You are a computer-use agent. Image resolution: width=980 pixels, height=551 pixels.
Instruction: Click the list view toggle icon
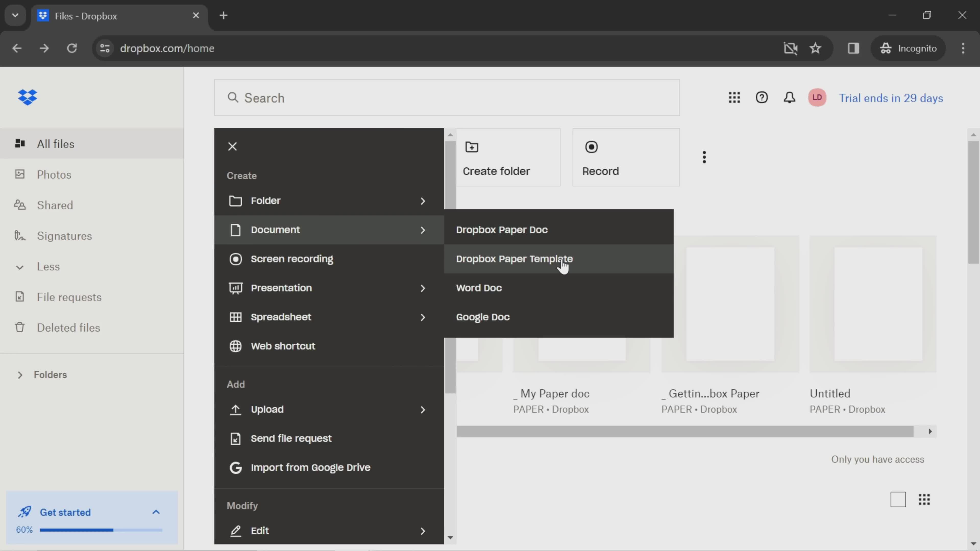[x=899, y=499]
